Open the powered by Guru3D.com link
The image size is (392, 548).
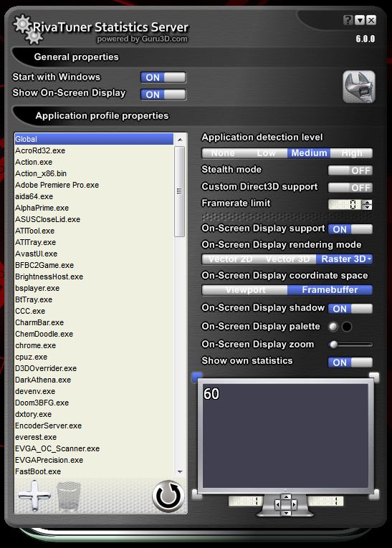coord(143,39)
